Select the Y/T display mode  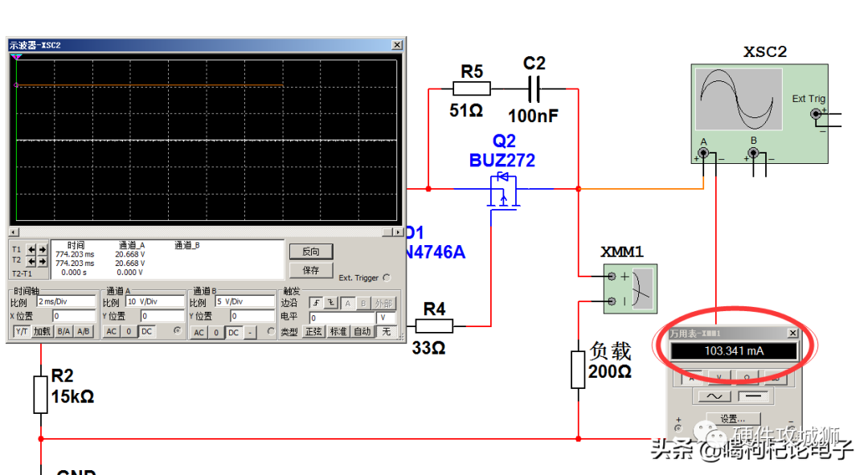22,331
